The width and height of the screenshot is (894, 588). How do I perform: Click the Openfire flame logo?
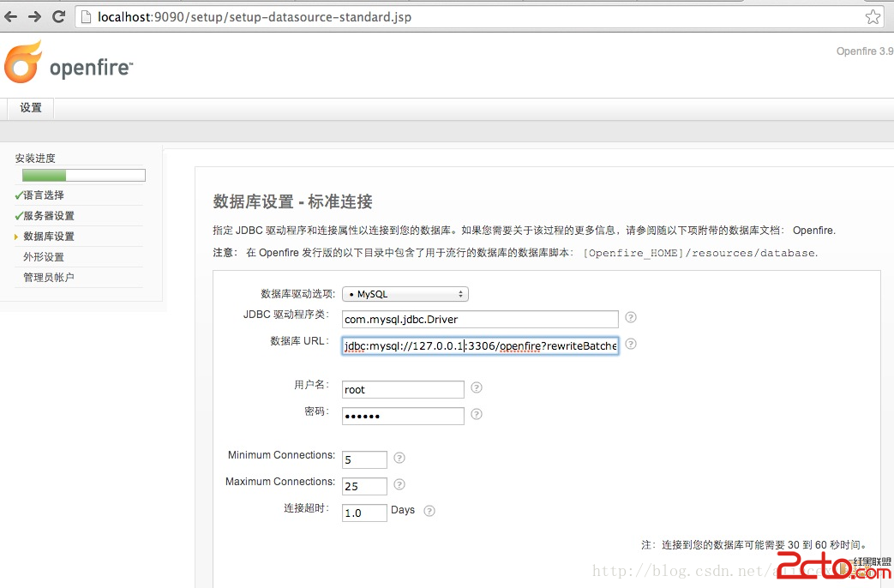coord(23,63)
